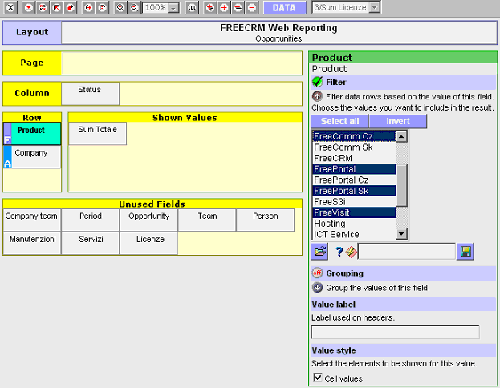Open the 100% zoom dropdown

point(173,8)
